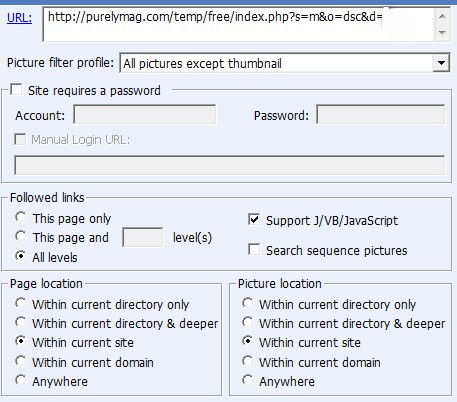This screenshot has width=457, height=402.
Task: Click inside the URL text box
Action: 239,24
